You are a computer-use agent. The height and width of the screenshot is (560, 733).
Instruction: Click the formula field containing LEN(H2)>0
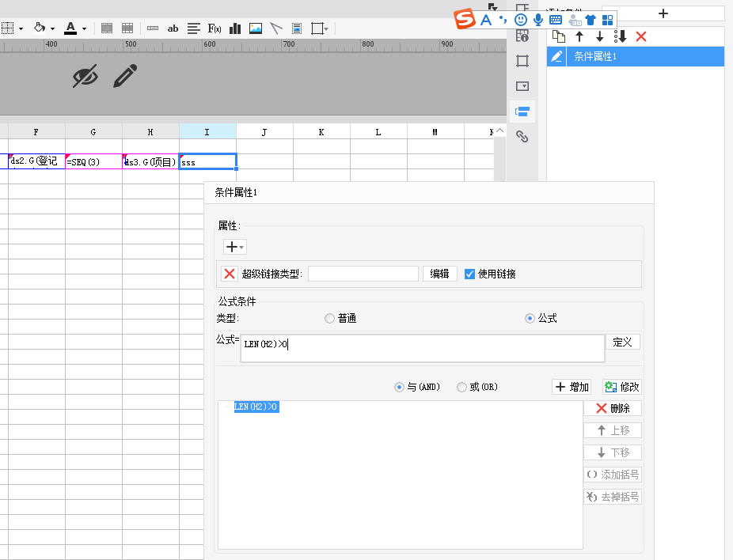[423, 348]
